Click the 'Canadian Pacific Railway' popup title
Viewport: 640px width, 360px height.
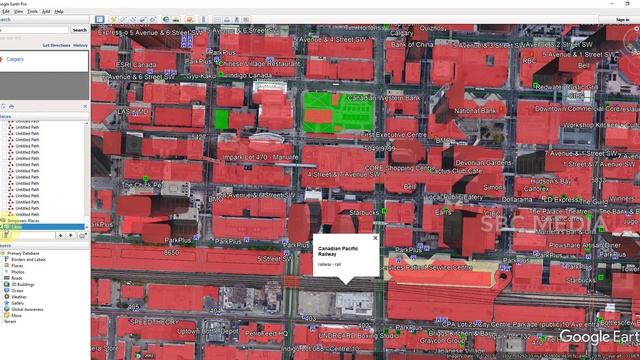point(338,251)
